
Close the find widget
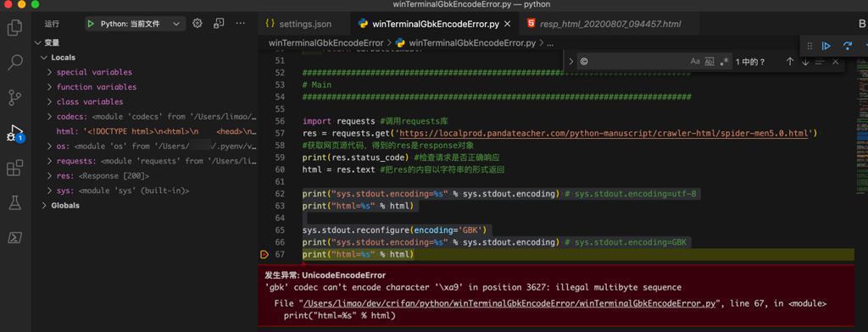click(x=835, y=62)
